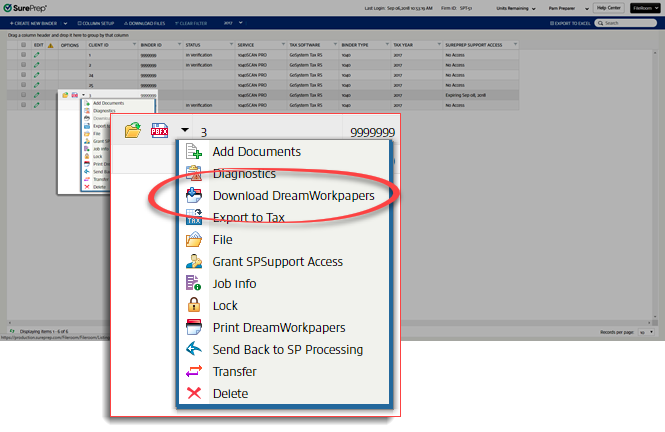Open the Client ID column filter
Viewport: 665px width, 432px height.
click(134, 45)
